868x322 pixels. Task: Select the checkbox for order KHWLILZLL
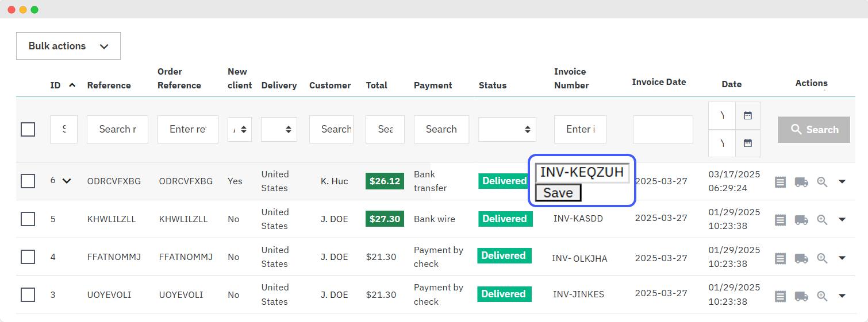28,219
